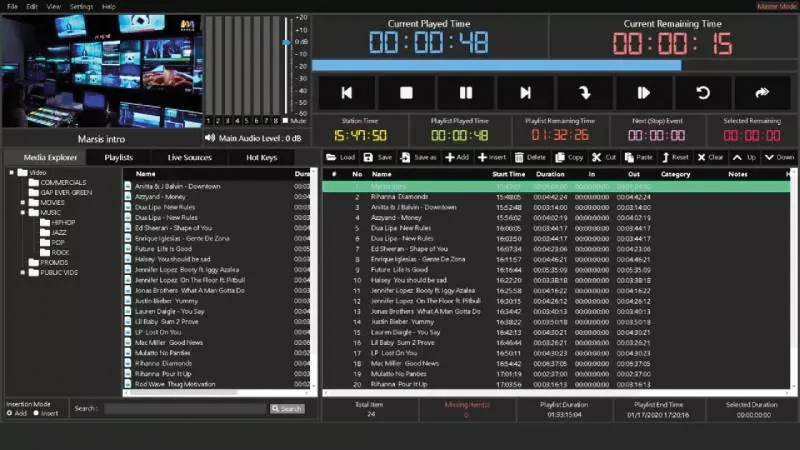Switch to the Hot Keys tab
This screenshot has width=800, height=450.
(x=261, y=158)
